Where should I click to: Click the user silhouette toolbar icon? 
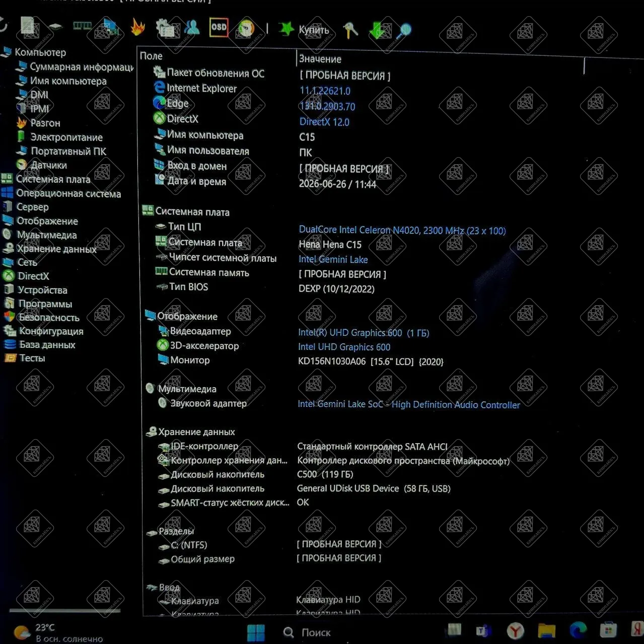tap(191, 27)
